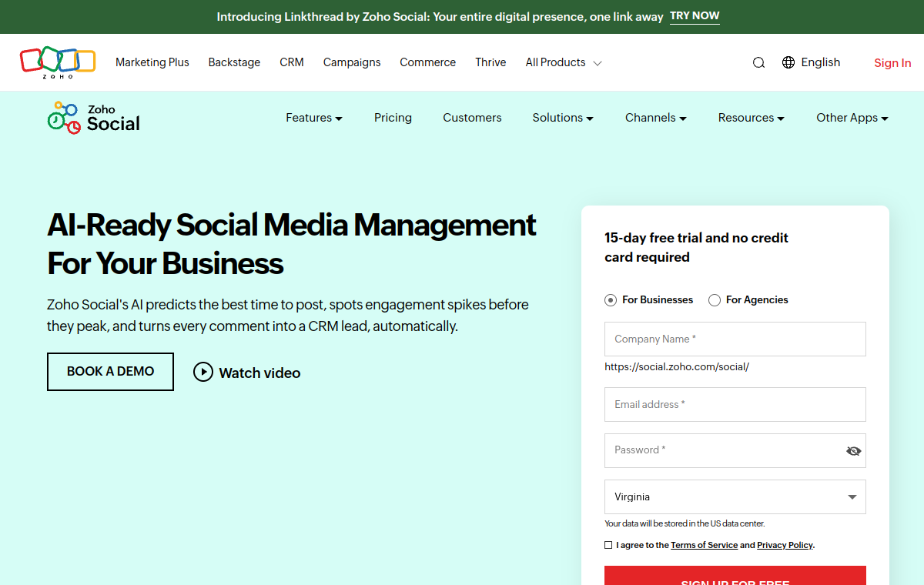924x585 pixels.
Task: Click the 15-day free trial heading
Action: pos(696,248)
